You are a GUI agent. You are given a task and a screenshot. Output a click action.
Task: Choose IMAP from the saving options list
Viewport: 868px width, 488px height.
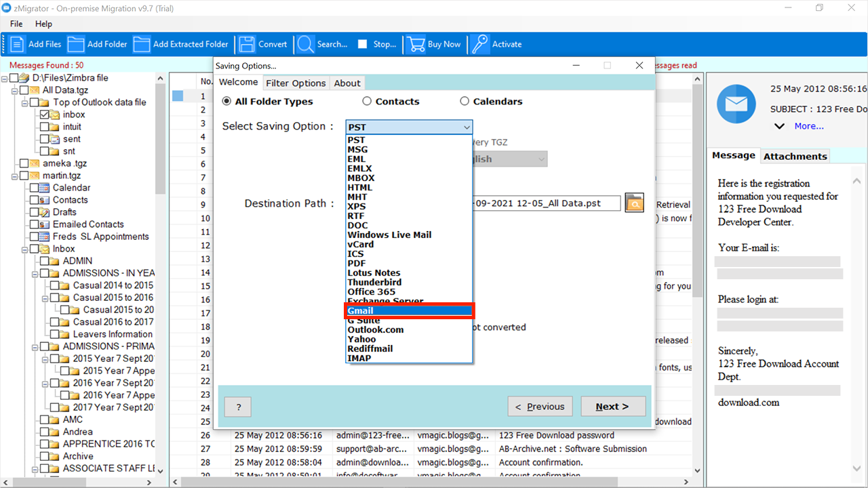tap(409, 358)
